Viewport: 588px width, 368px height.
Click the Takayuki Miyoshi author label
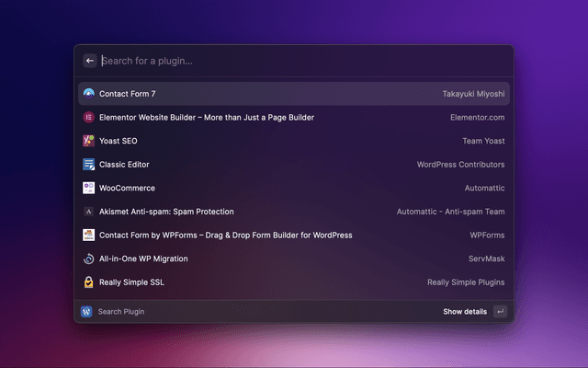tap(472, 94)
